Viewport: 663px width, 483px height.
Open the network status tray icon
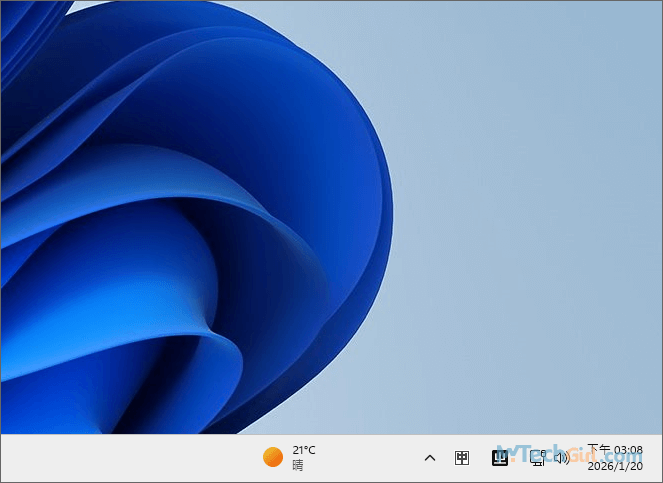click(538, 458)
